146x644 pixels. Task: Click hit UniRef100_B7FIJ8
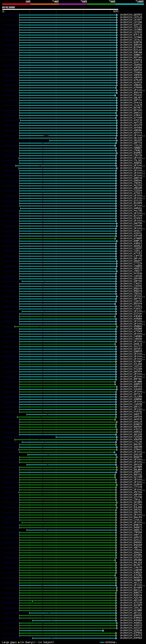click(131, 35)
